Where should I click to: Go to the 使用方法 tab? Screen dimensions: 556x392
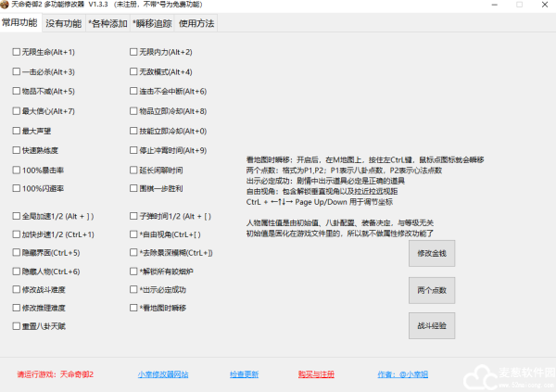(196, 22)
